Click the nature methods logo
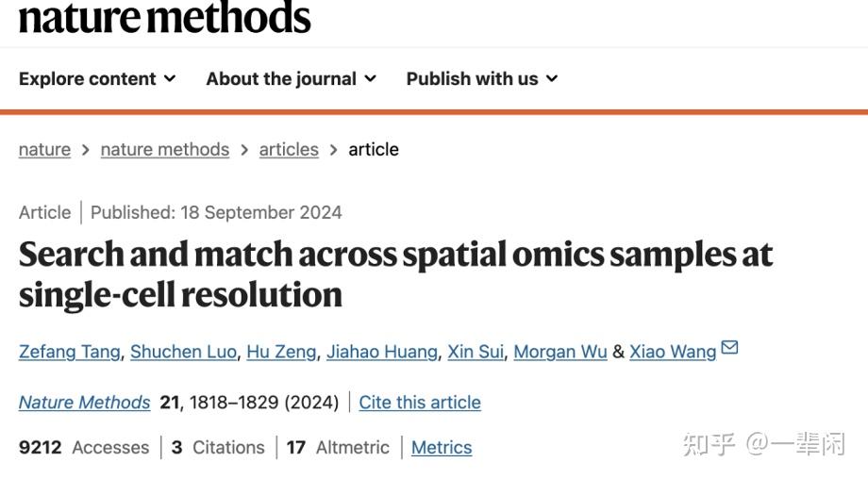 point(164,17)
